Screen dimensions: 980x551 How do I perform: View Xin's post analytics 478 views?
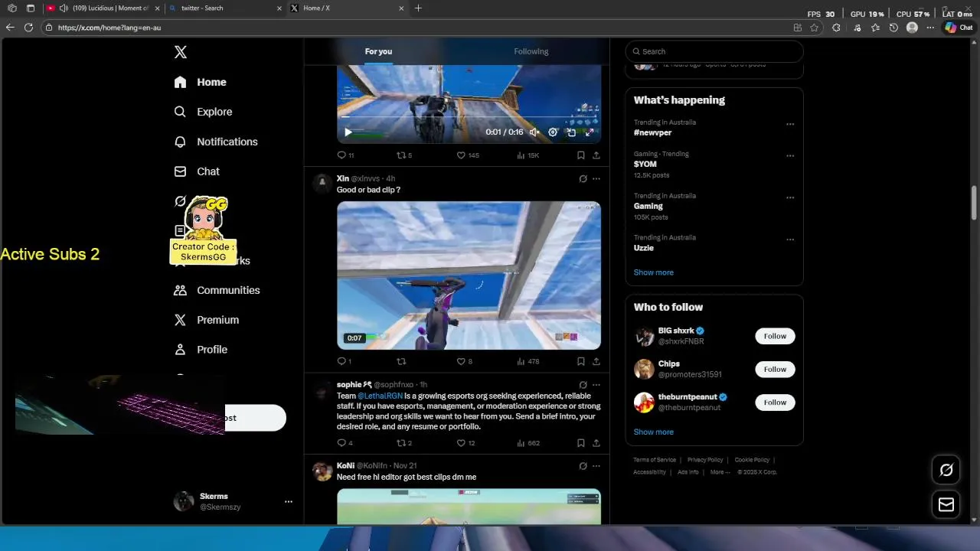point(528,361)
